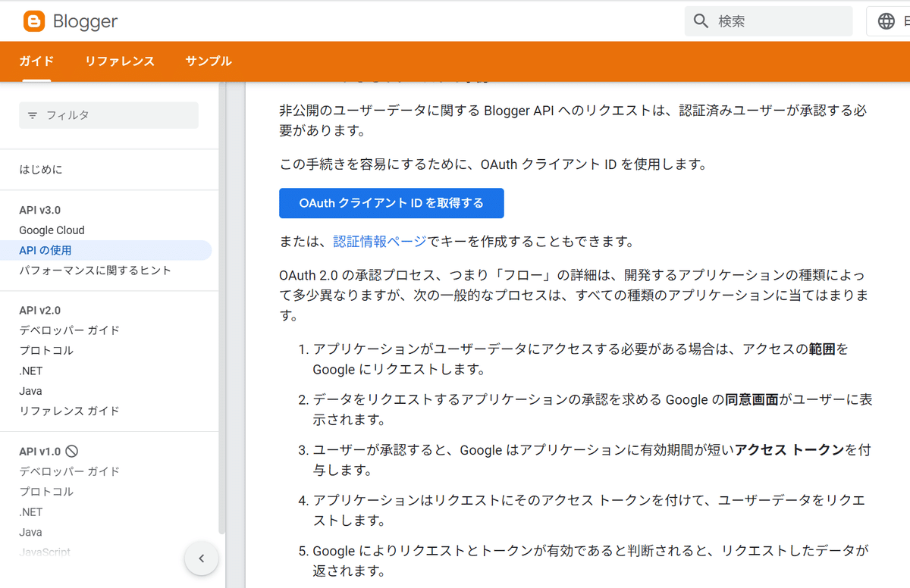Select the JavaScript entry under API v1.0

(45, 552)
